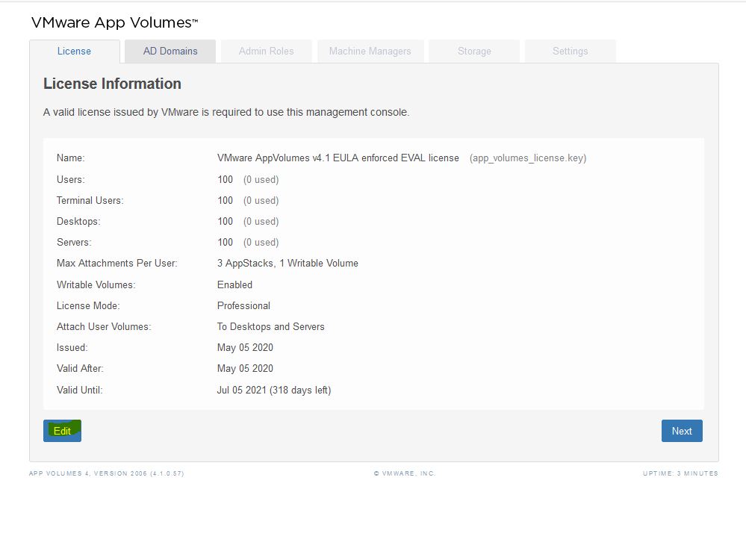The height and width of the screenshot is (560, 746).
Task: Select the 'Professional' license mode value
Action: point(243,305)
